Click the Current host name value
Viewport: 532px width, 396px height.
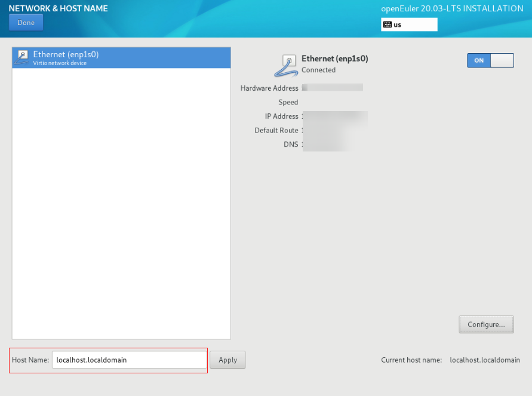tap(485, 360)
